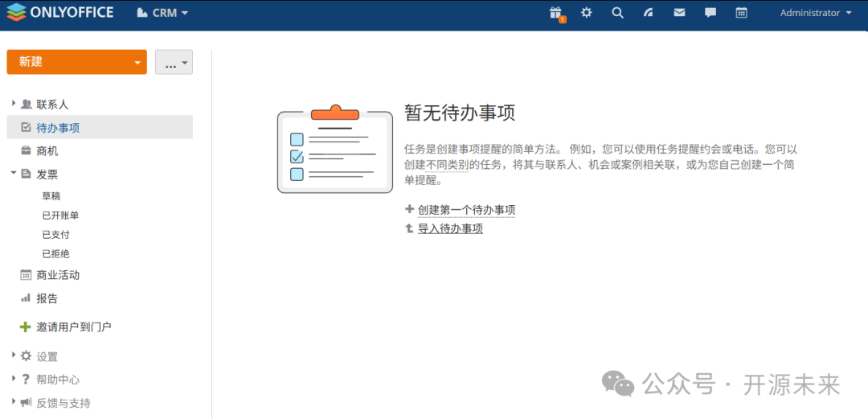Click the search magnifier icon

617,13
